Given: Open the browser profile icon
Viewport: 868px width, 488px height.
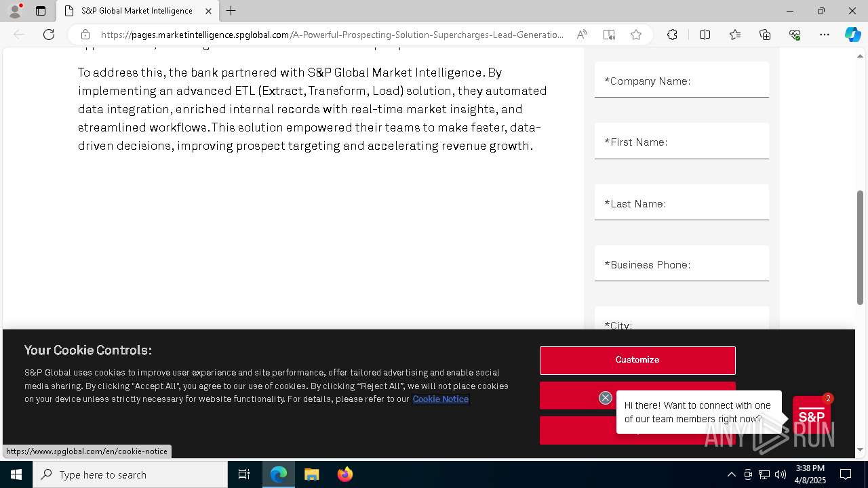Looking at the screenshot, I should 15,11.
